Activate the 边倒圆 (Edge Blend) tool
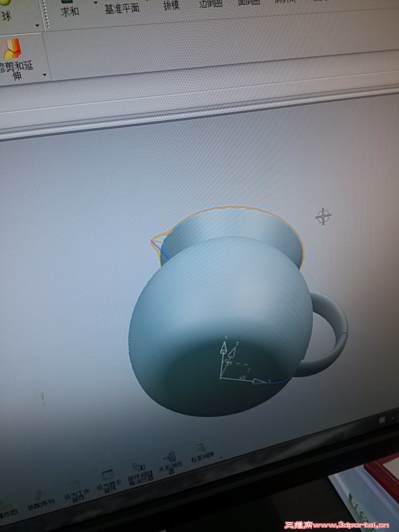Image resolution: width=399 pixels, height=532 pixels. pyautogui.click(x=210, y=3)
